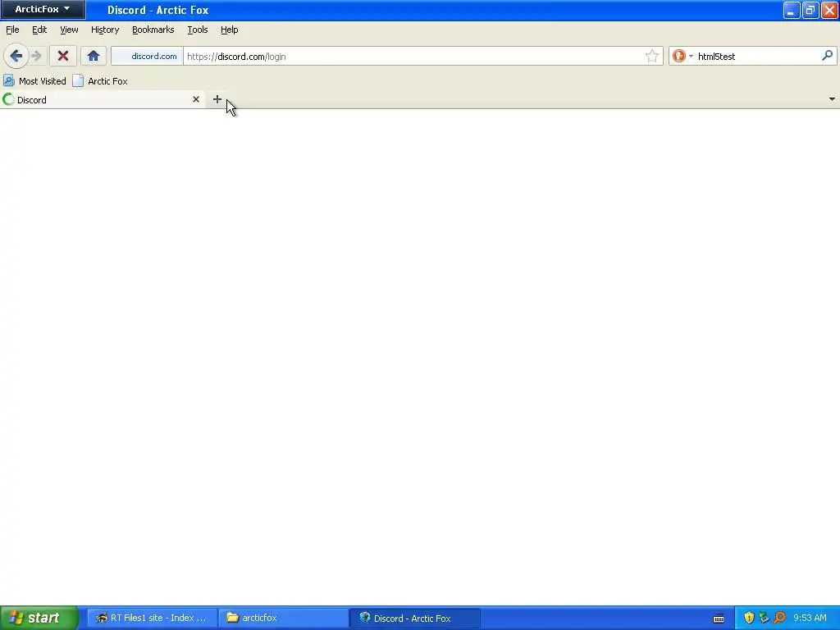Open Most Visited bookmarks folder
The width and height of the screenshot is (840, 630).
pyautogui.click(x=34, y=81)
